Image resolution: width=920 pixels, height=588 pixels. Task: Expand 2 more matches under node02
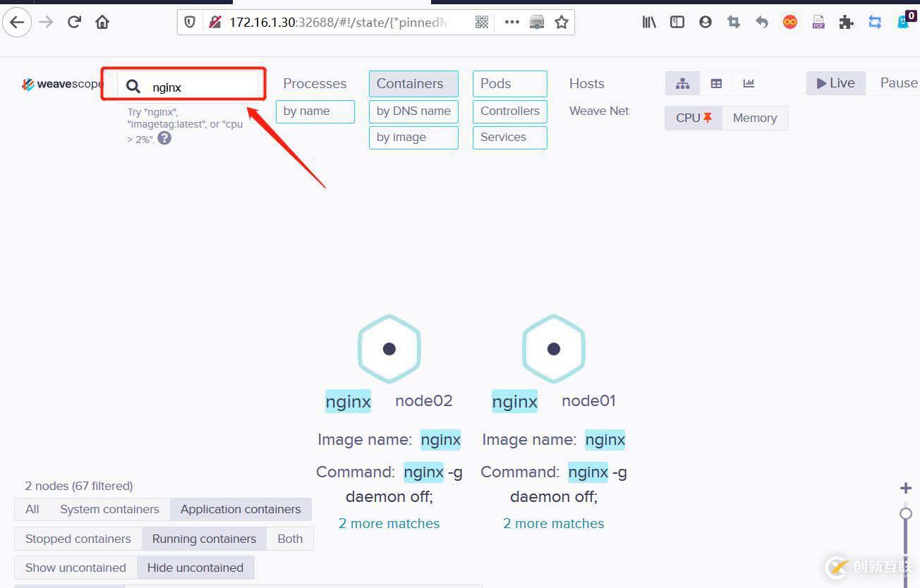coord(389,523)
